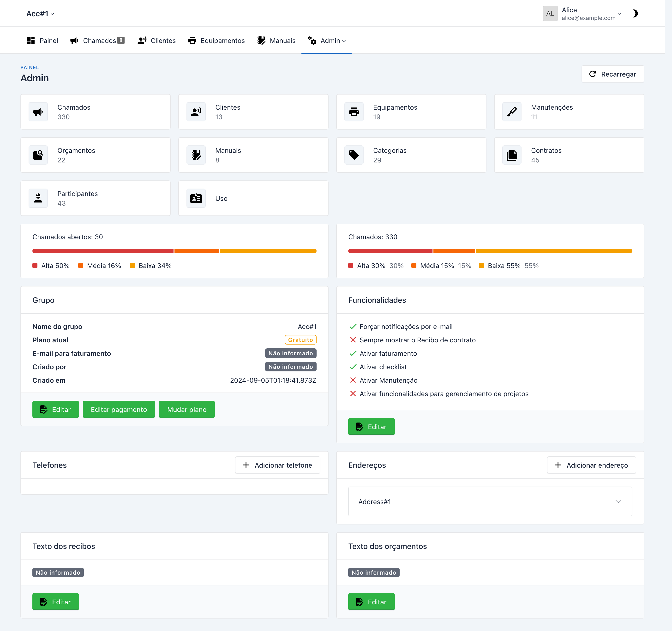Image resolution: width=672 pixels, height=631 pixels.
Task: Click the Painel breadcrumb link
Action: pyautogui.click(x=30, y=67)
